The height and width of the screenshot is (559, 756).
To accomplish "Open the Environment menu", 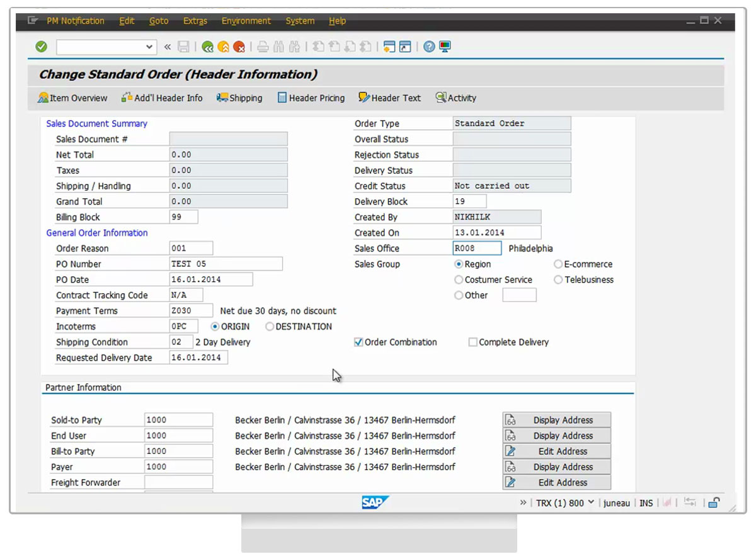I will (x=246, y=21).
